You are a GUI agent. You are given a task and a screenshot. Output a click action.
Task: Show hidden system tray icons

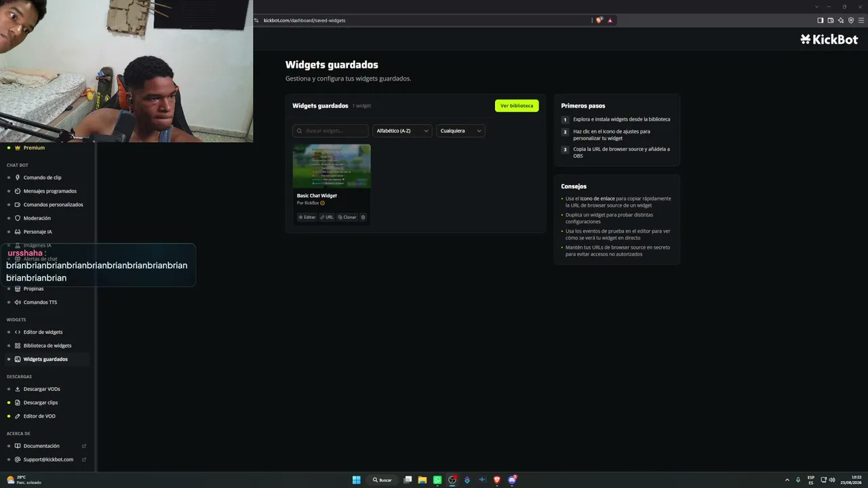[787, 480]
